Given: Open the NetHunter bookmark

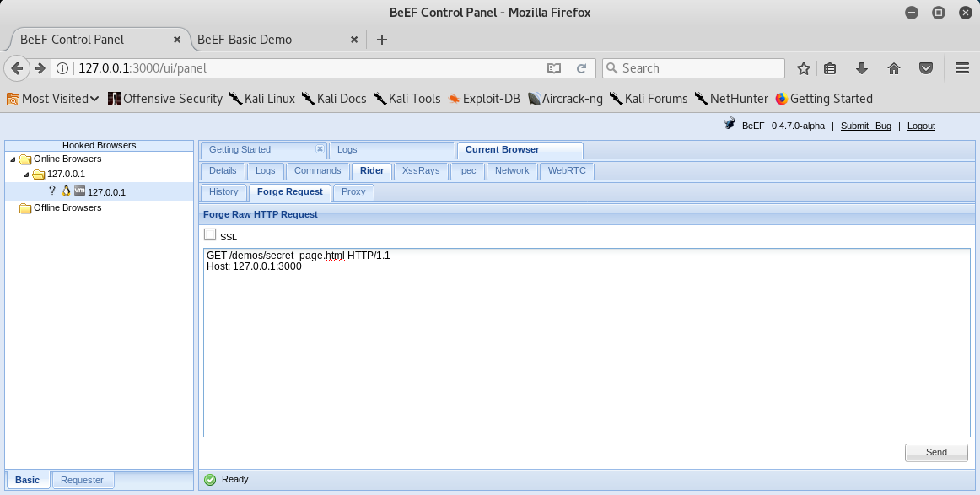Looking at the screenshot, I should 731,99.
